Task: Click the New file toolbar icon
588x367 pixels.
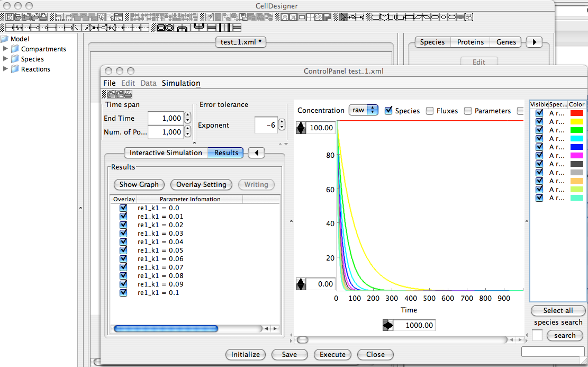Action: (10, 17)
